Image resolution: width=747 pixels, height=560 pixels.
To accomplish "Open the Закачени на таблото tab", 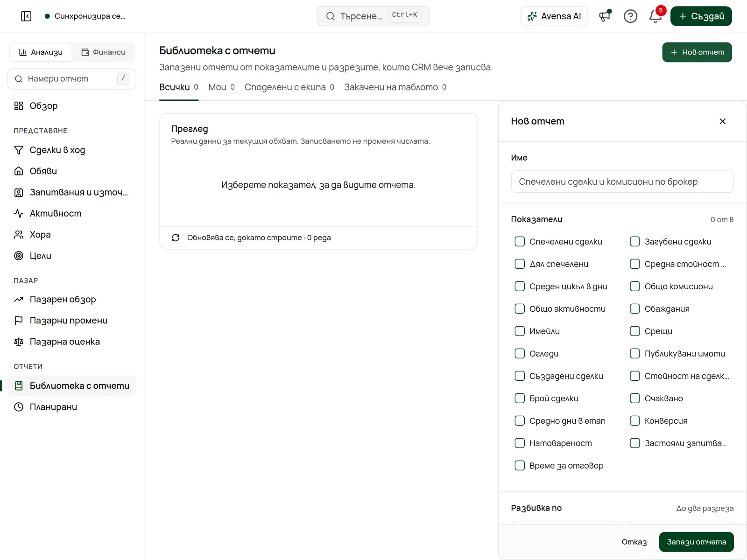I will point(395,87).
